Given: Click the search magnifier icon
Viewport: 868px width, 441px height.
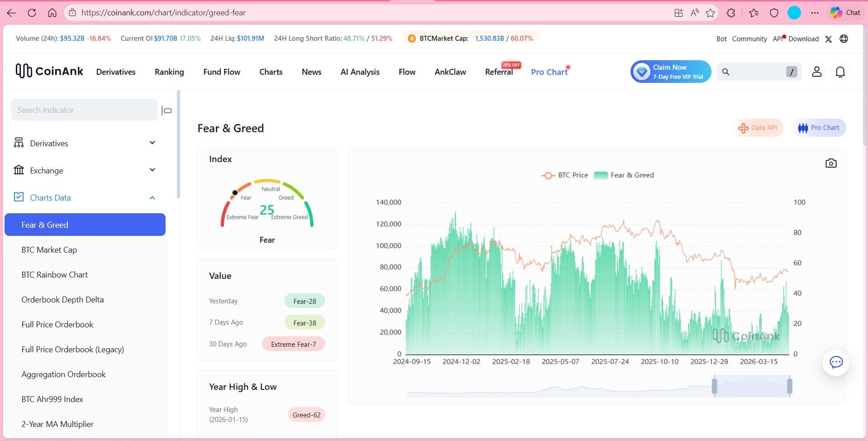Looking at the screenshot, I should [x=726, y=72].
